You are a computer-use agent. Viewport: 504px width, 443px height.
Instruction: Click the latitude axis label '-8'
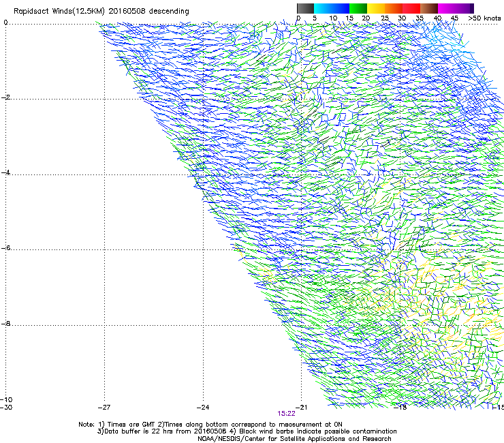tap(5, 324)
